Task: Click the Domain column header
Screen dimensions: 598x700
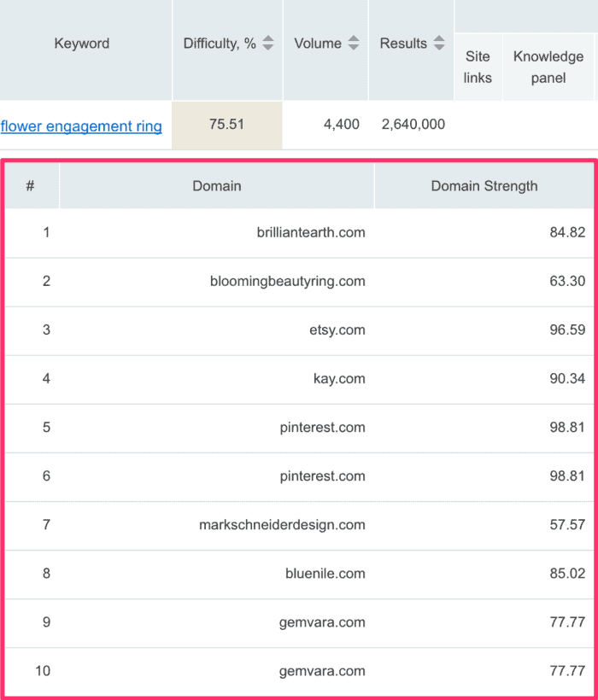Action: pos(217,186)
